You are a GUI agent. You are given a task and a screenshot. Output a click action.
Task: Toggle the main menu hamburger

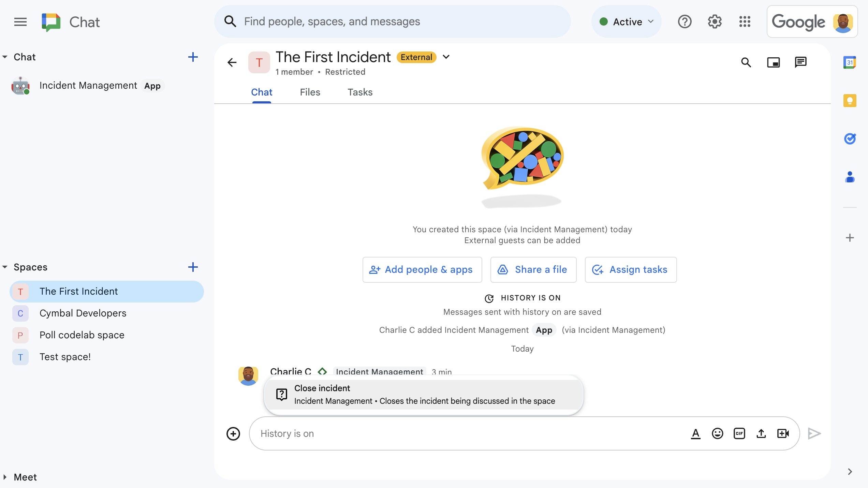(20, 22)
